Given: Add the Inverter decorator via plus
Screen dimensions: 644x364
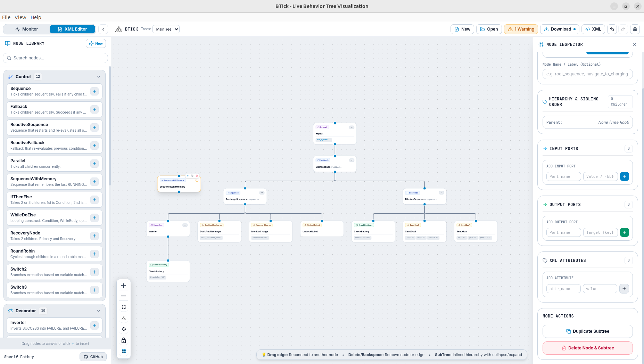Looking at the screenshot, I should pyautogui.click(x=94, y=325).
